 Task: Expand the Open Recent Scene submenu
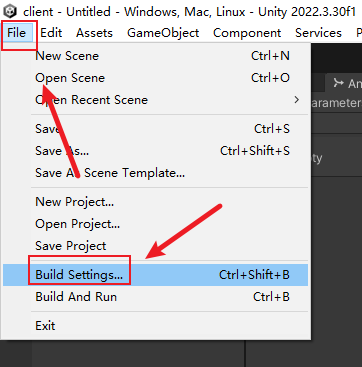pos(155,100)
